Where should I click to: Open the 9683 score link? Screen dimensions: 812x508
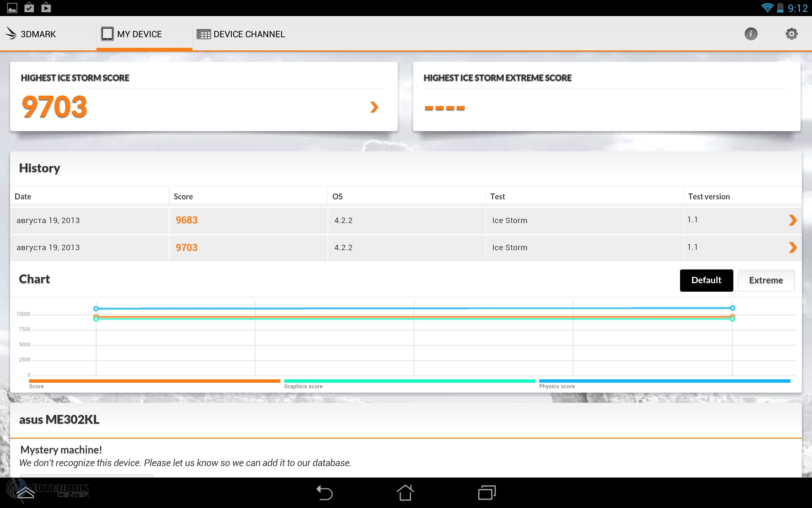[187, 220]
